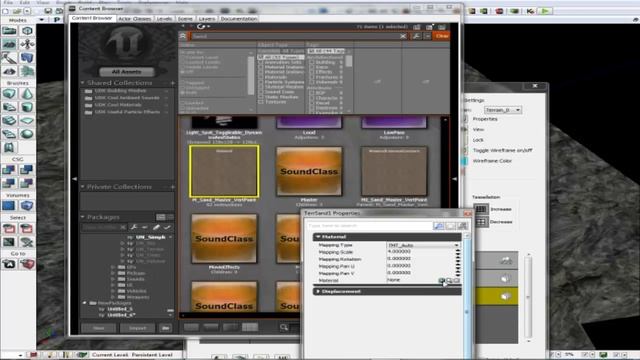The width and height of the screenshot is (640, 360).
Task: Click the Increase tessellation icon
Action: pos(481,209)
